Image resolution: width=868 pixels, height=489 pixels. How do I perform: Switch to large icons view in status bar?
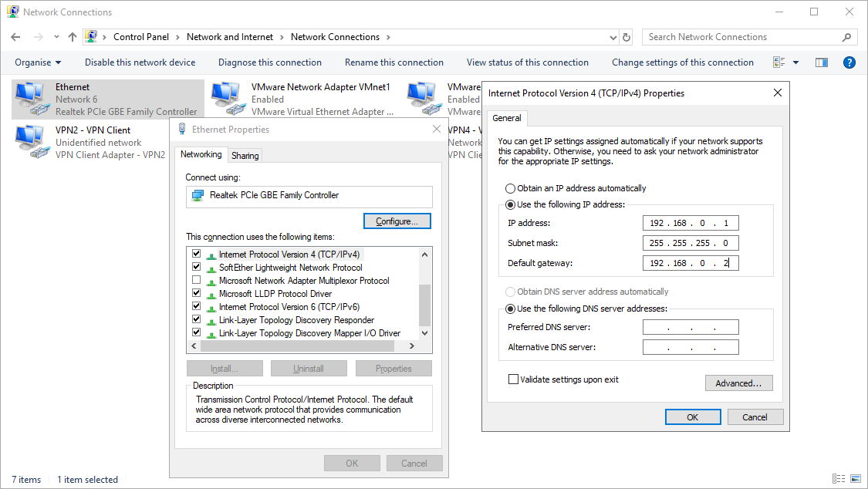[x=856, y=479]
